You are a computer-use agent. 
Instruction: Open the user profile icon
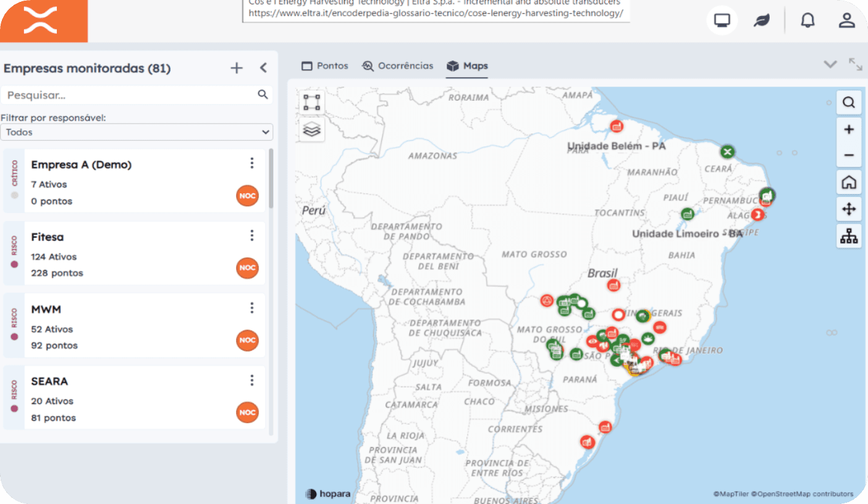pyautogui.click(x=846, y=20)
